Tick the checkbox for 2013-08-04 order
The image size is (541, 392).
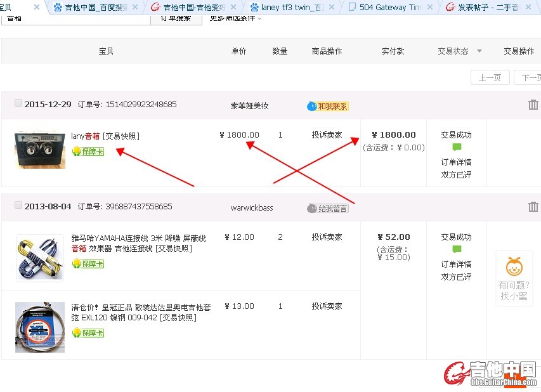pyautogui.click(x=18, y=206)
